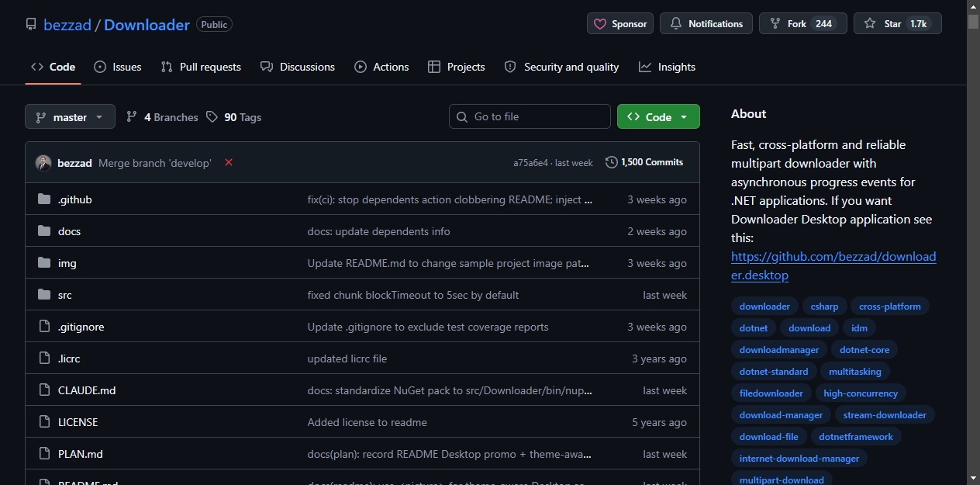Open the PLAN.md file
The height and width of the screenshot is (485, 980).
pyautogui.click(x=81, y=454)
